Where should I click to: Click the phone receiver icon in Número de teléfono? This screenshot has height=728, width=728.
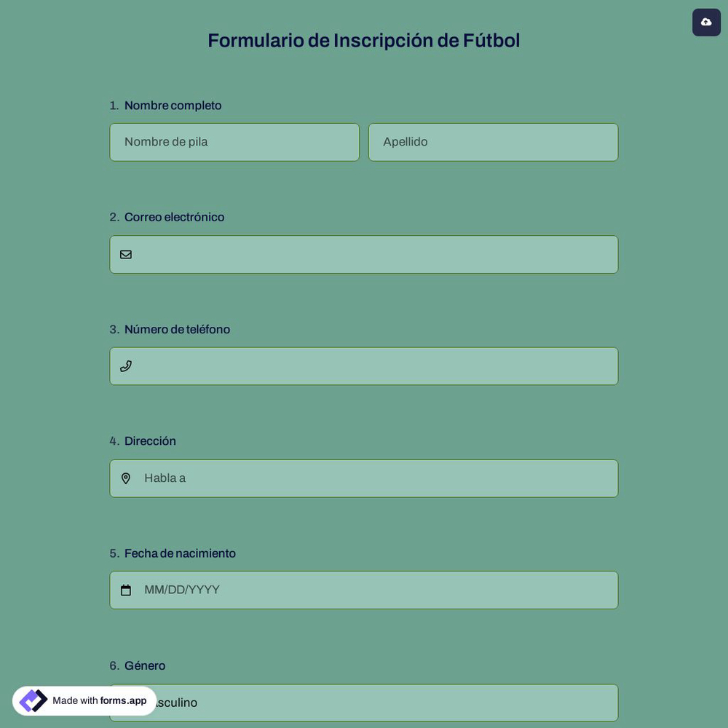[x=125, y=365]
